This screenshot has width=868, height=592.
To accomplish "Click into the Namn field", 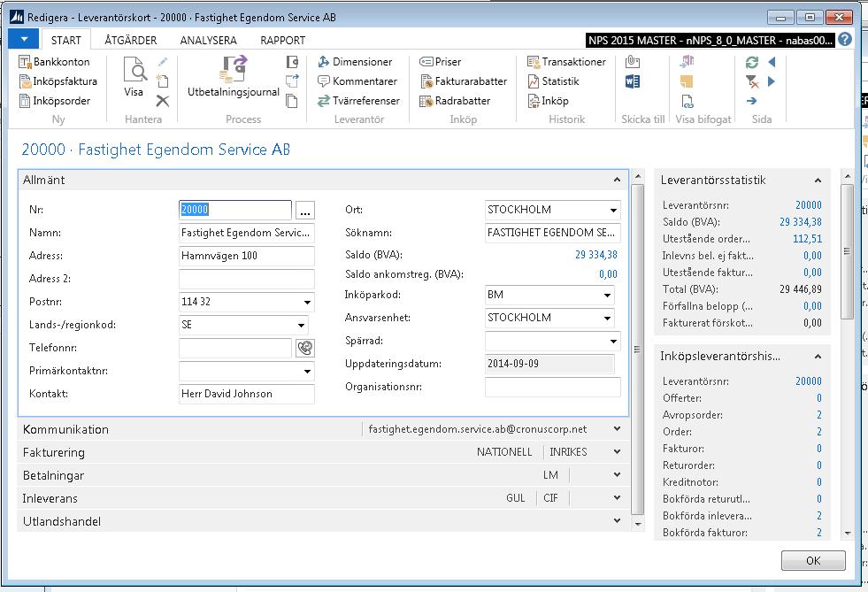I will (246, 233).
